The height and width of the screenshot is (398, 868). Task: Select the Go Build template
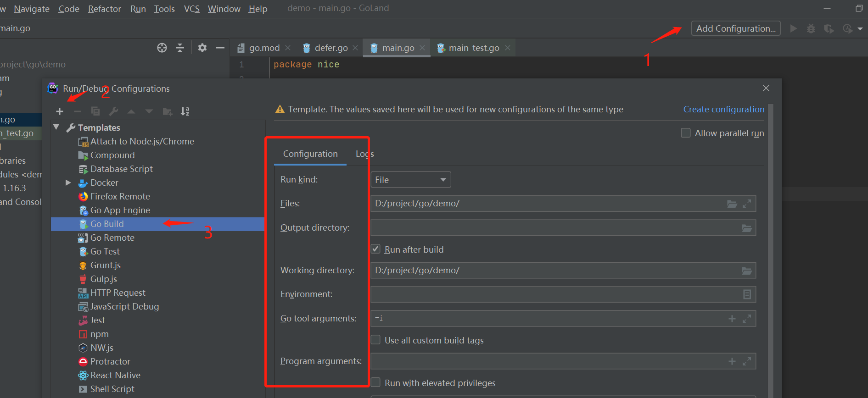pos(157,224)
